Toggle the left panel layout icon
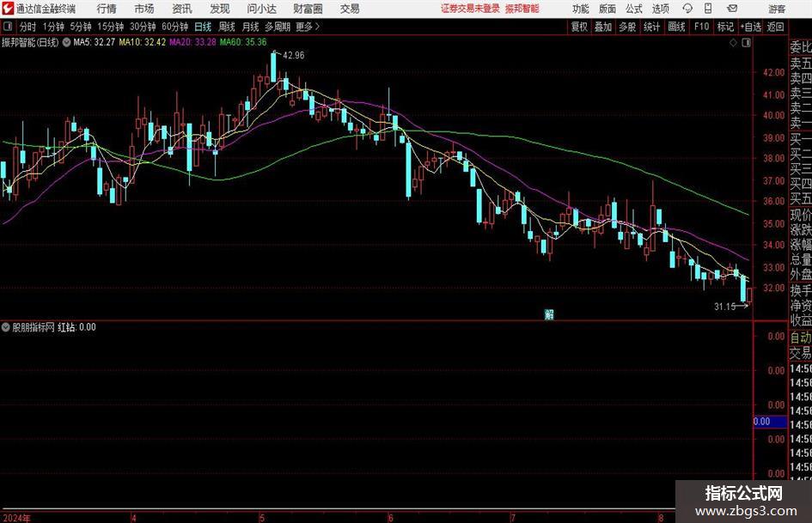This screenshot has width=812, height=523. point(8,27)
